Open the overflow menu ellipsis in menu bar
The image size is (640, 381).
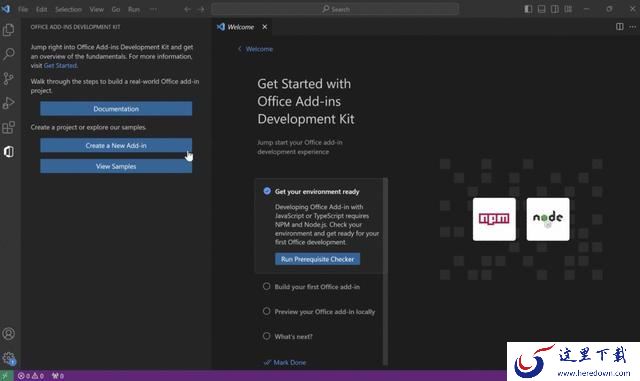tap(153, 9)
